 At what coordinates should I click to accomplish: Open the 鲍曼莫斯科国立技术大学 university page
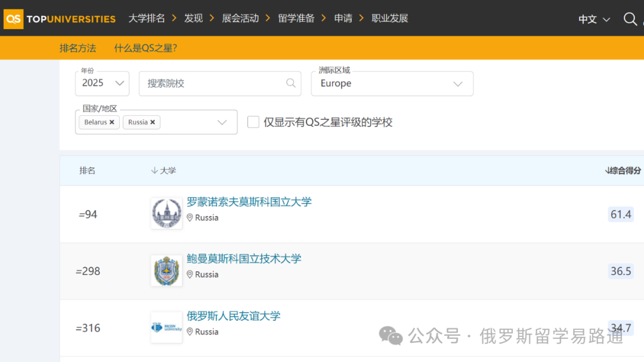pyautogui.click(x=244, y=258)
